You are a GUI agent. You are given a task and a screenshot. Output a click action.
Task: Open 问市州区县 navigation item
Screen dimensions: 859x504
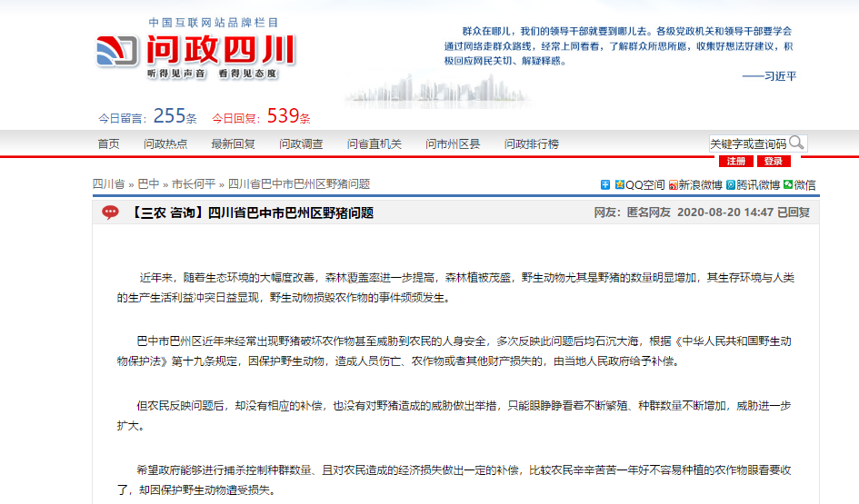[453, 143]
